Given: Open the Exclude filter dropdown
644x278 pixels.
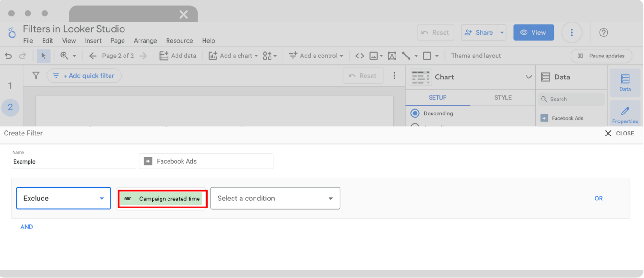Looking at the screenshot, I should pos(63,198).
